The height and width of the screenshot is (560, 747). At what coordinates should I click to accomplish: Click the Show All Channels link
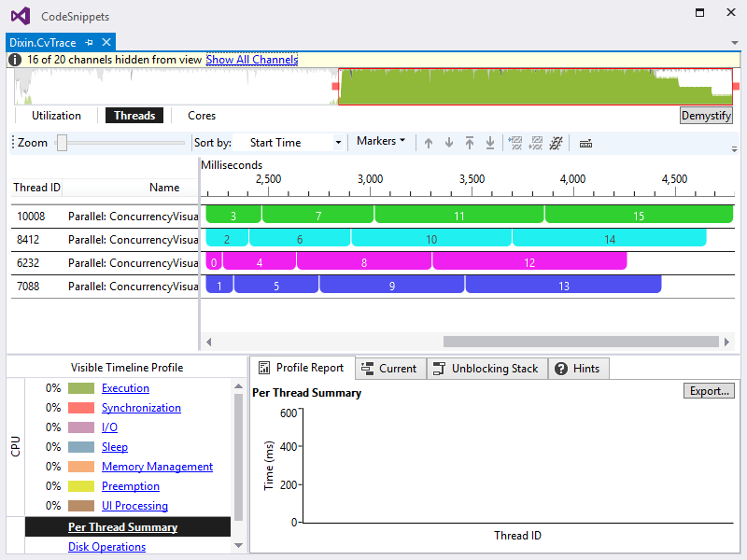coord(252,60)
